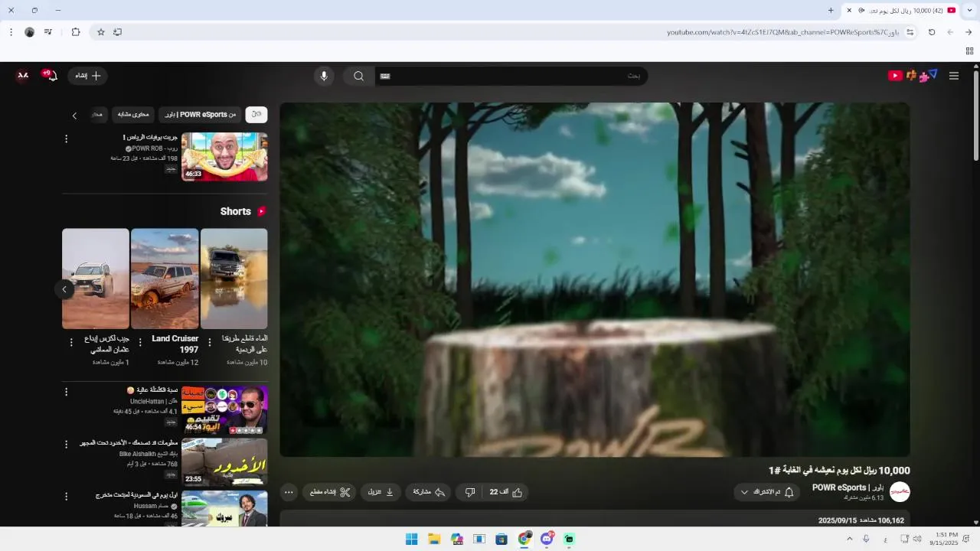The height and width of the screenshot is (551, 980).
Task: Click the Create plus button
Action: [88, 76]
